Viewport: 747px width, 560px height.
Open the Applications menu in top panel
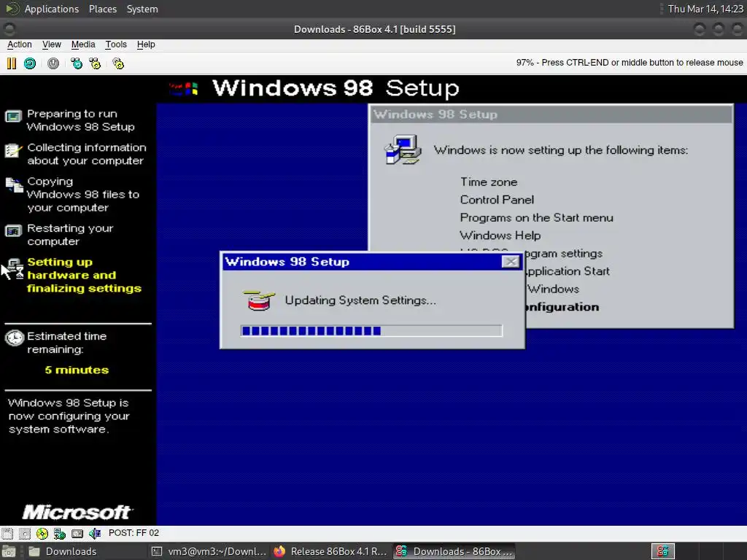point(52,9)
